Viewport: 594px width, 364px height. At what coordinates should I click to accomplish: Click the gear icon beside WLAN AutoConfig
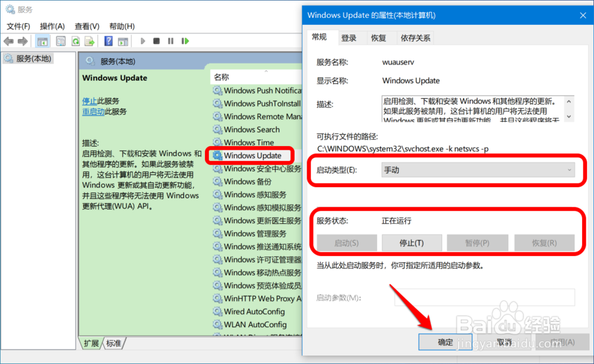(217, 325)
